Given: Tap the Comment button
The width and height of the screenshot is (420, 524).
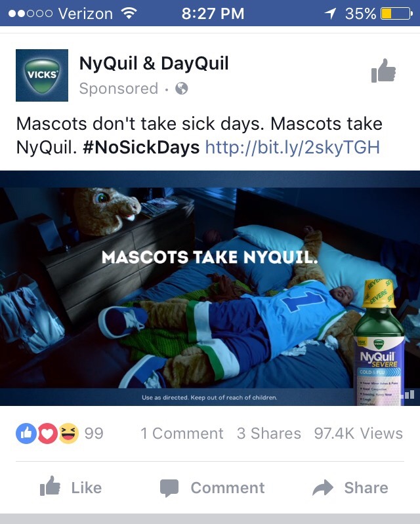Looking at the screenshot, I should (213, 488).
